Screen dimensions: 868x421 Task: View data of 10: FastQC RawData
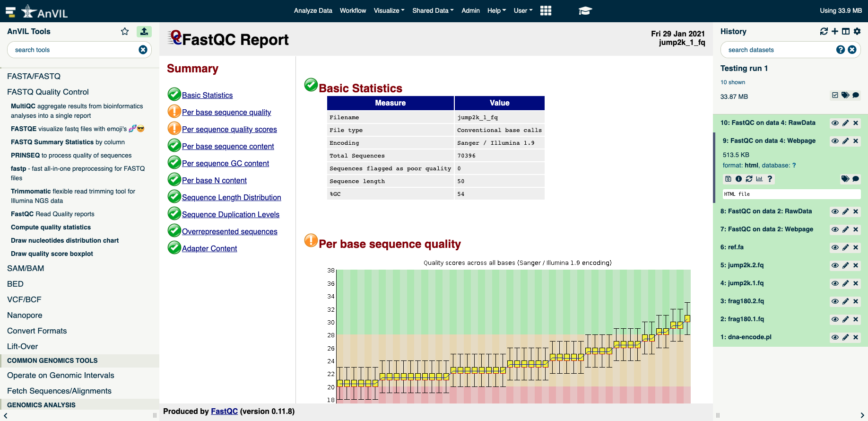click(x=835, y=123)
